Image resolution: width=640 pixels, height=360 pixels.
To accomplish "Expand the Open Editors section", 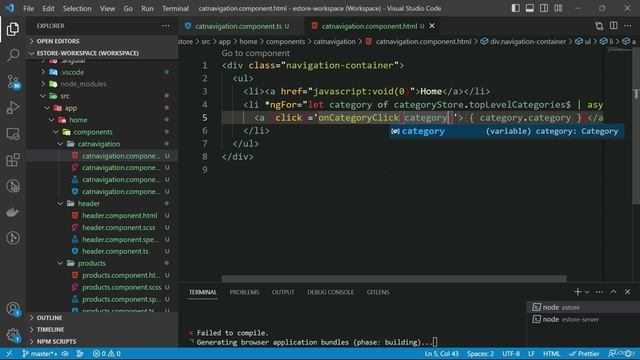I will 102,41.
